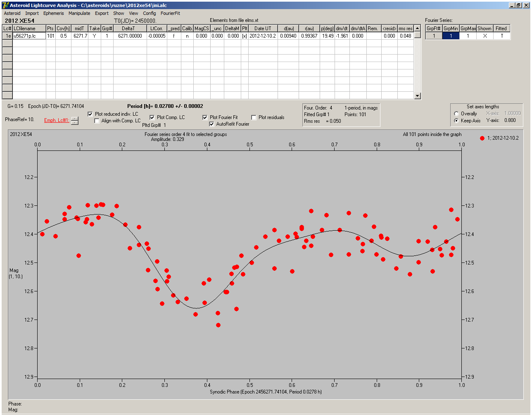This screenshot has width=532, height=415.
Task: Click the Date UT column header
Action: pos(263,29)
